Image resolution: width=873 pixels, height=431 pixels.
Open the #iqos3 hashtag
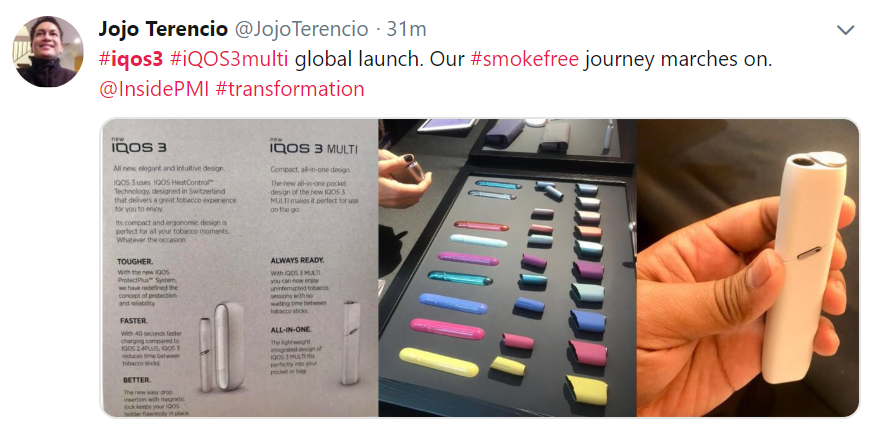tap(131, 59)
